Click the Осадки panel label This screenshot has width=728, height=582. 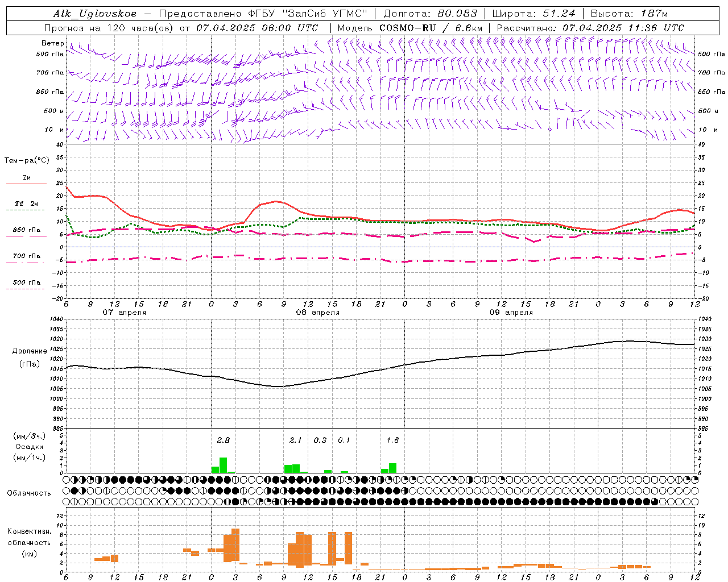pos(29,447)
